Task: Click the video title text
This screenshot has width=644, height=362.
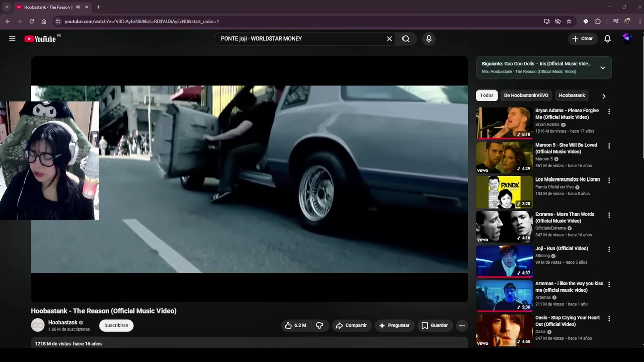Action: (x=104, y=311)
